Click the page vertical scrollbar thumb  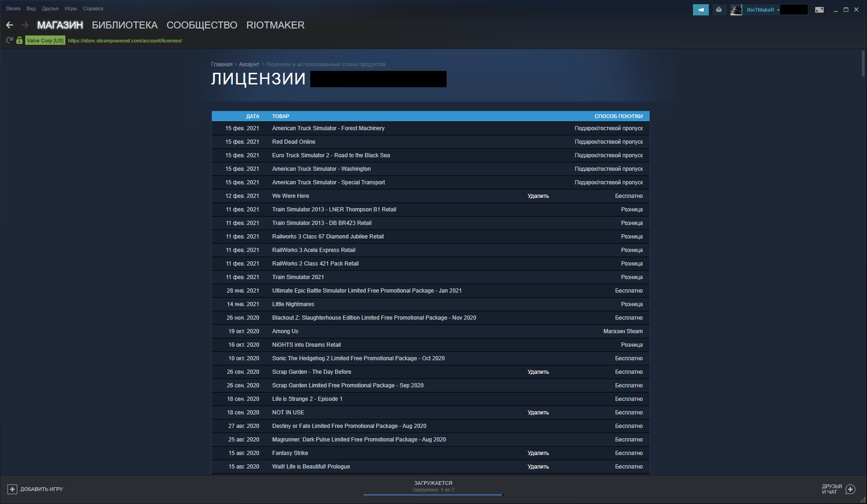(x=863, y=63)
